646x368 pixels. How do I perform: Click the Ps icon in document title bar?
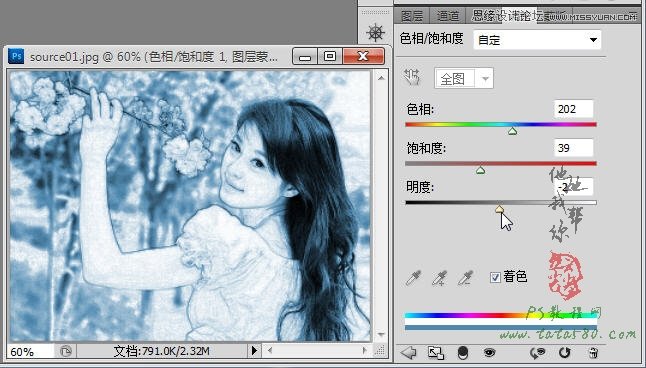click(x=16, y=56)
